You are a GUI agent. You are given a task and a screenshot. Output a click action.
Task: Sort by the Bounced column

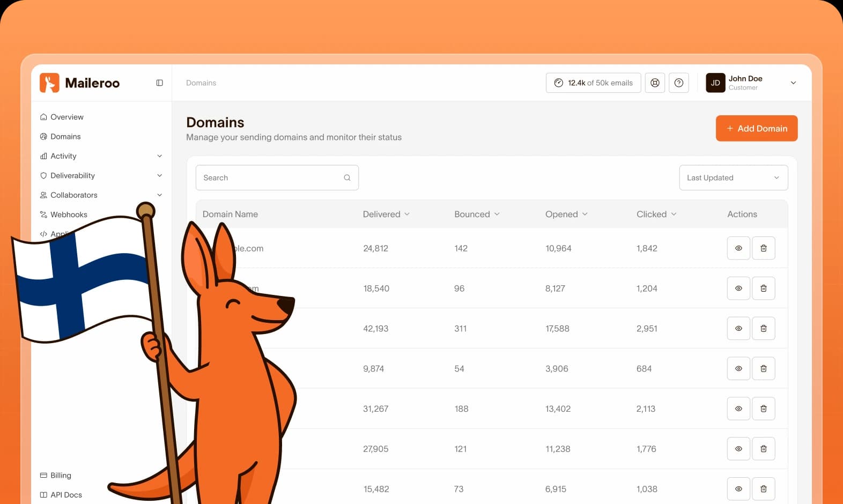coord(477,214)
